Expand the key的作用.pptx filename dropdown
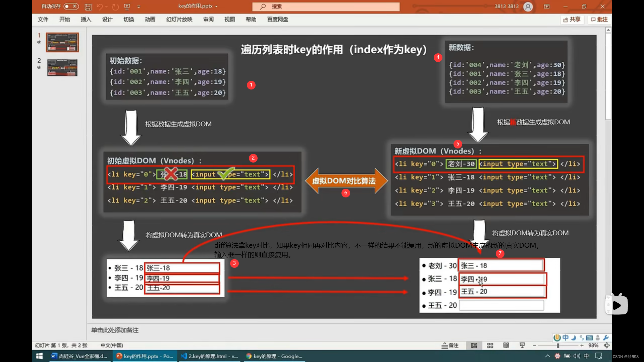 point(216,6)
